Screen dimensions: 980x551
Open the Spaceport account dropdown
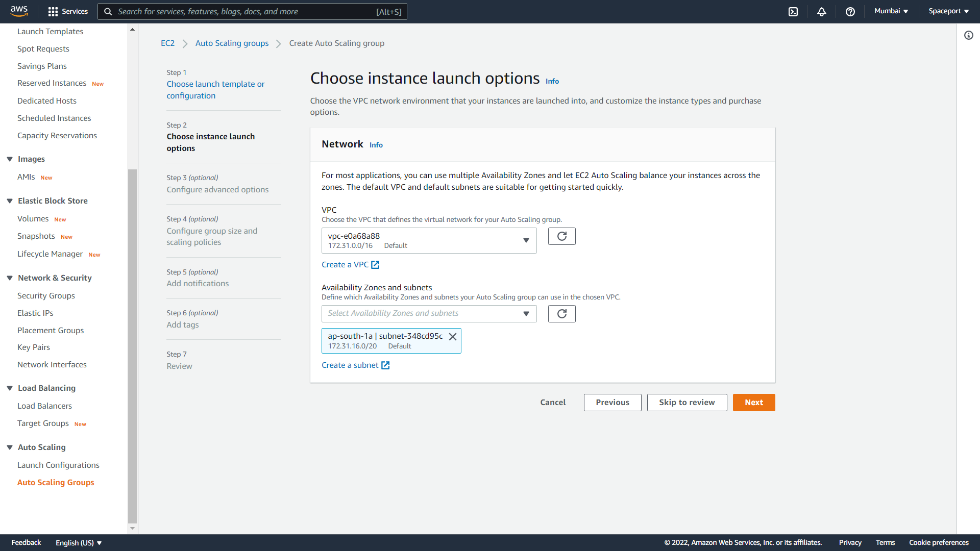[948, 11]
